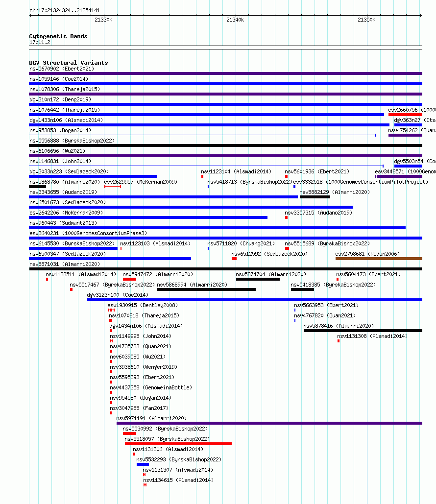Select the black nsv5878416 (Almarri2020) bar
436x504 pixels.
click(x=363, y=331)
